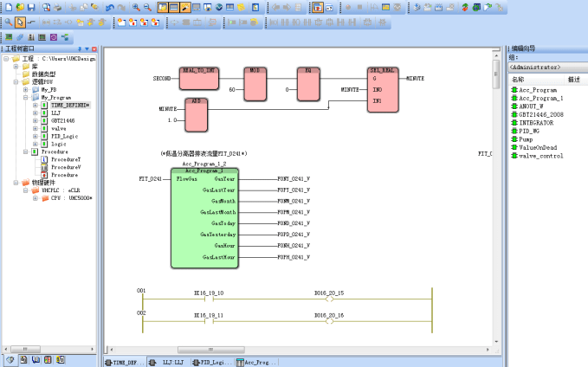
Task: Toggle the edit wizard toolbar button
Action: coord(185,7)
